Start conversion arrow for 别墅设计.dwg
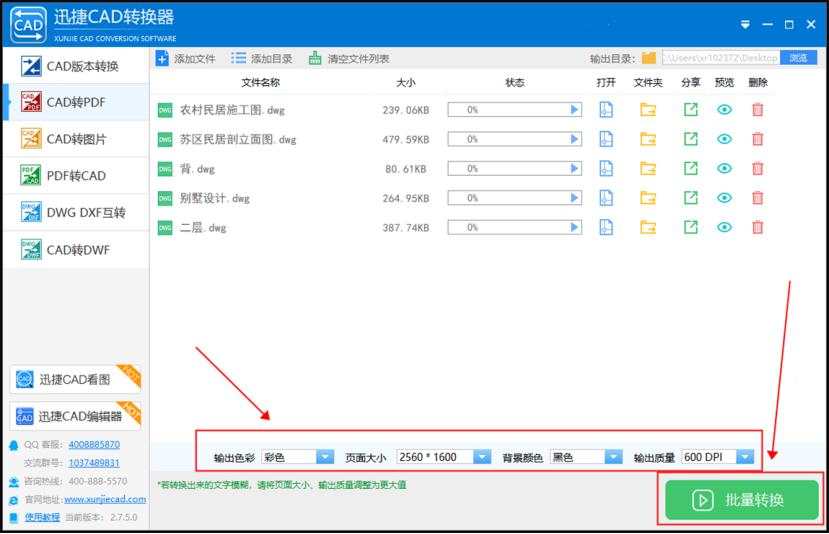Image resolution: width=829 pixels, height=534 pixels. pyautogui.click(x=575, y=198)
